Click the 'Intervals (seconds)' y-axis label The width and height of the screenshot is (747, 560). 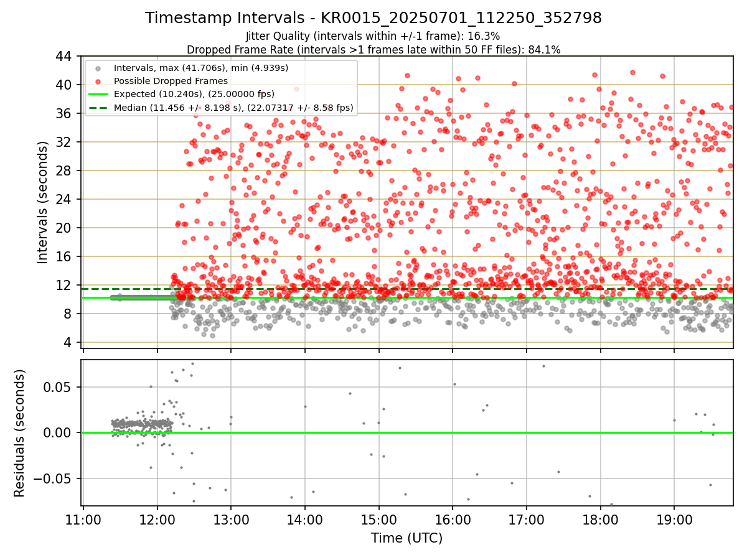[43, 202]
